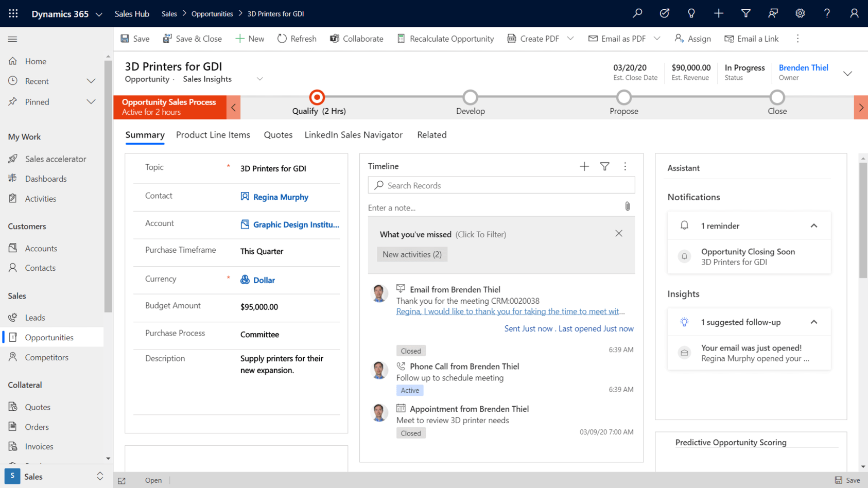Screen dimensions: 868x488
Task: Toggle the left navigation hamburger menu
Action: (13, 39)
